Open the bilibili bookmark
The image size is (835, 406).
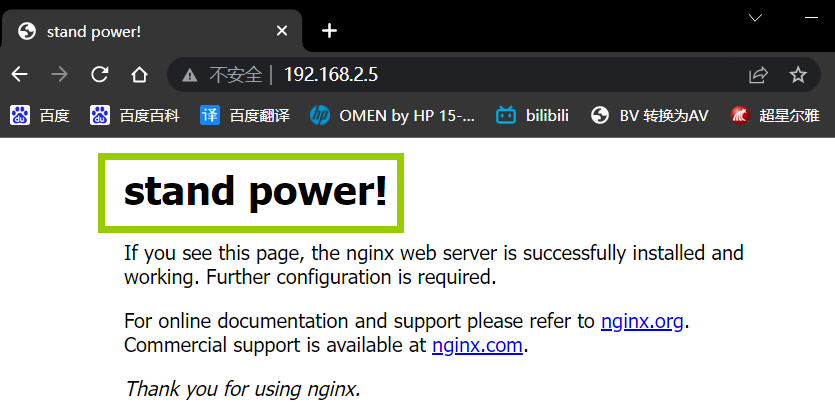(533, 115)
